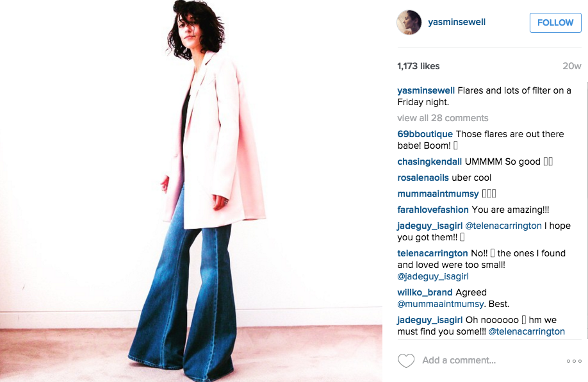Visit willko_brand profile from comment

[x=425, y=292]
